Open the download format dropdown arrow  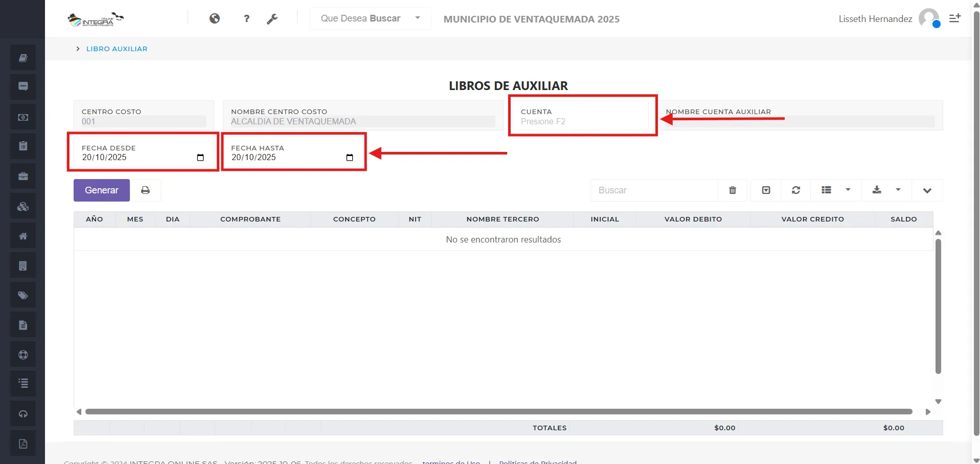coord(898,190)
